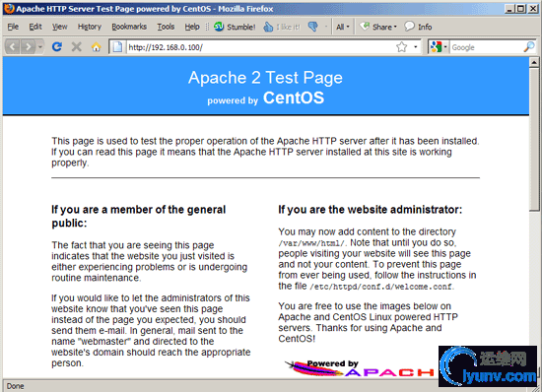Viewport: 542px width, 392px height.
Task: Click the /var/www/html/ path text
Action: (311, 243)
